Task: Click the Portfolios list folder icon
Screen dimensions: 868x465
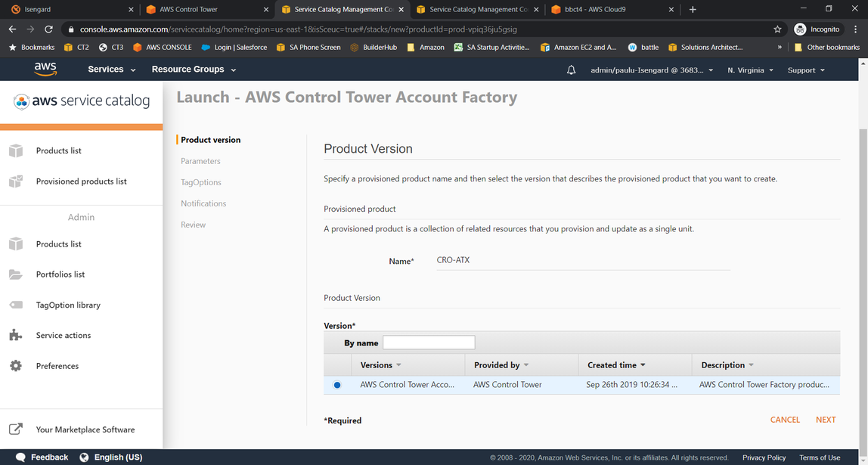Action: pyautogui.click(x=15, y=274)
